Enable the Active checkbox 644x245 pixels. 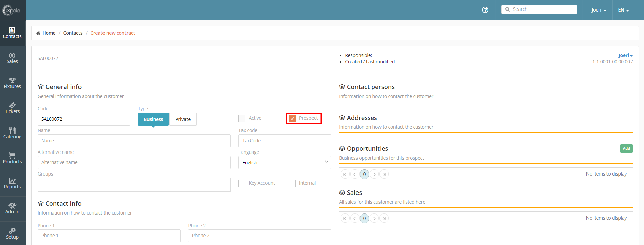pos(242,118)
